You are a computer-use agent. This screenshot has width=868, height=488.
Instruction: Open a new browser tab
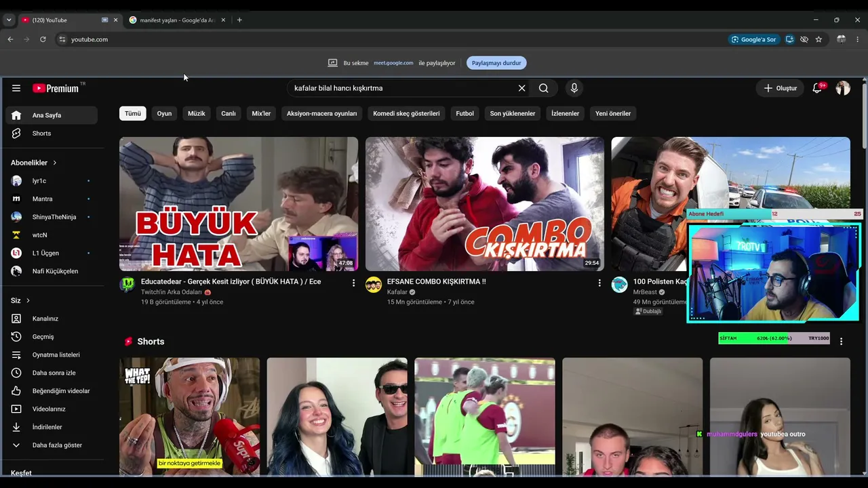click(239, 20)
